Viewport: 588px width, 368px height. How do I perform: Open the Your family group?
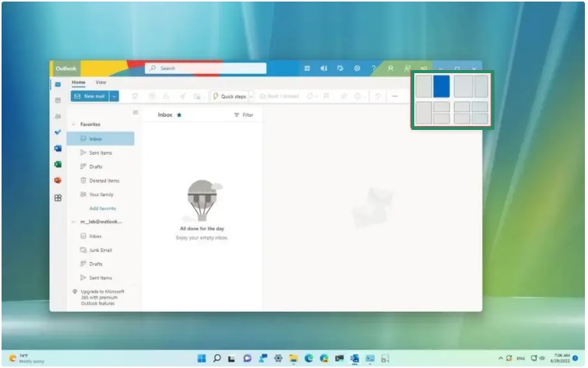coord(100,195)
